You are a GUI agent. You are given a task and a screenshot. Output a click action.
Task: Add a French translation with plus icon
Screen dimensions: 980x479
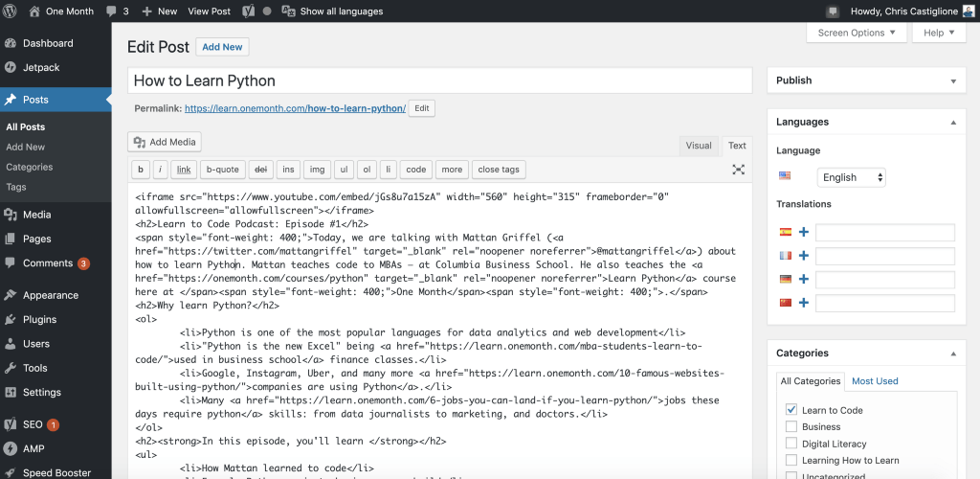pyautogui.click(x=804, y=256)
